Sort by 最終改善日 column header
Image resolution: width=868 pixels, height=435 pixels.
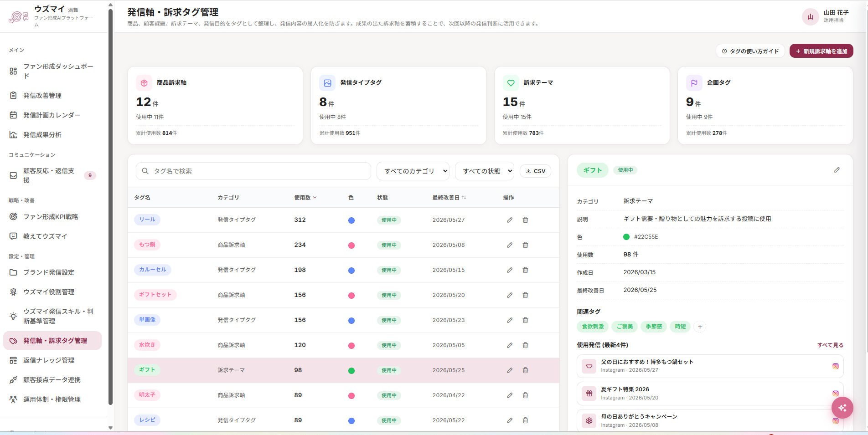pos(449,198)
